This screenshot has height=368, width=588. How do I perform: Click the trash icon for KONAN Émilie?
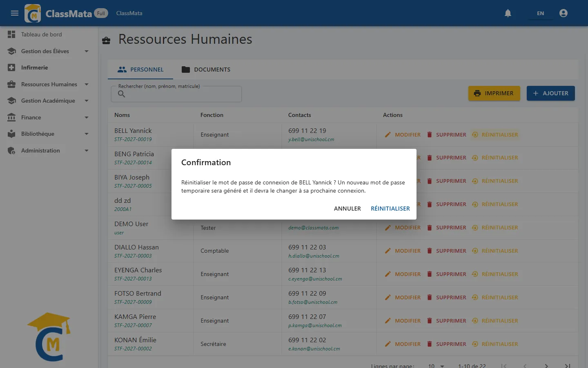pos(430,344)
